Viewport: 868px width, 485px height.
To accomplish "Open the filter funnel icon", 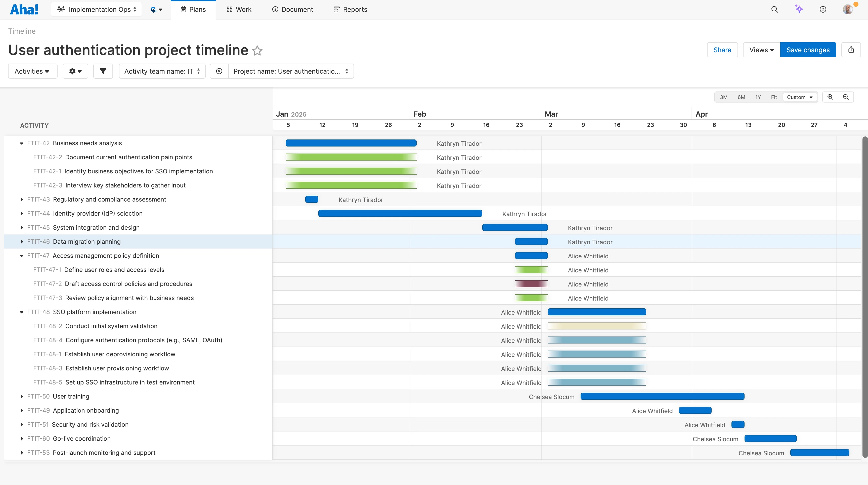I will point(103,71).
